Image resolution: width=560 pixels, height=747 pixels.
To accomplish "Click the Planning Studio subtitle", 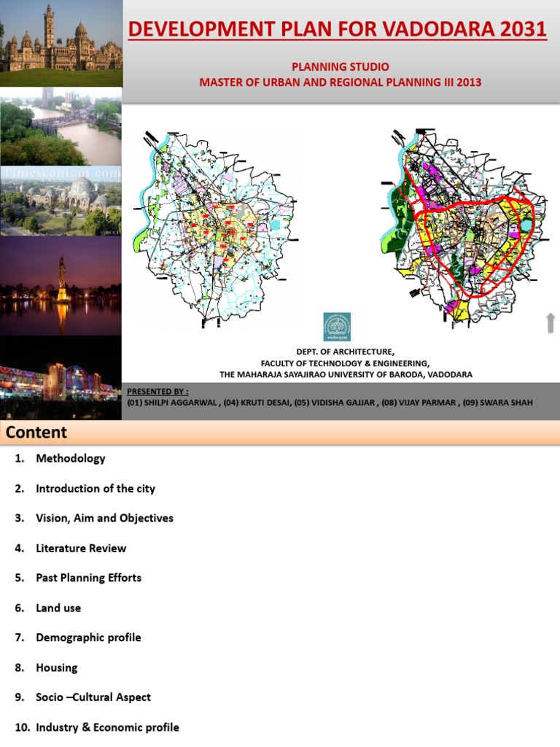I will pos(341,66).
